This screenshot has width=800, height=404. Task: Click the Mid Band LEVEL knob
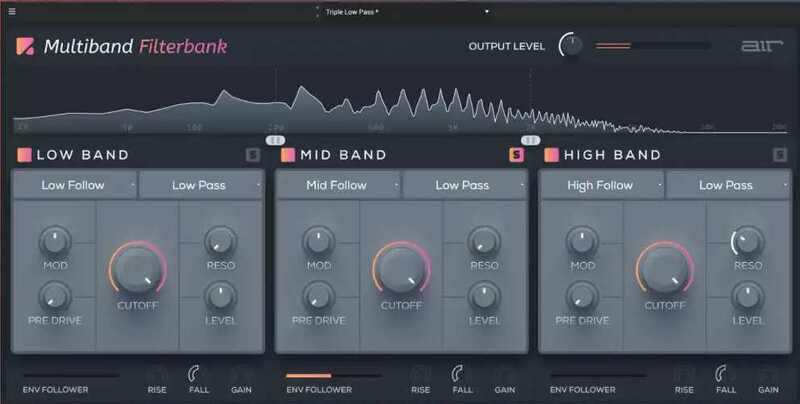coord(484,296)
